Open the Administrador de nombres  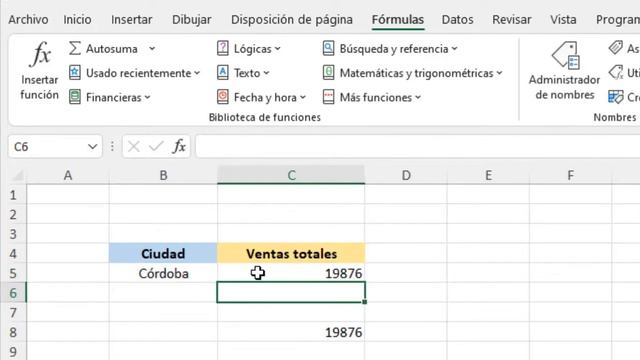click(x=564, y=71)
